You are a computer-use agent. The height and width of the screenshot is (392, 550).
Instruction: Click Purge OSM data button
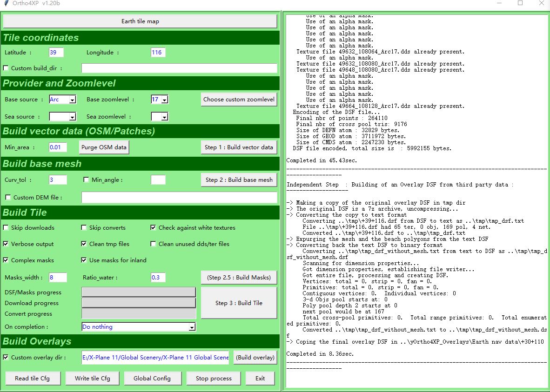pyautogui.click(x=104, y=147)
